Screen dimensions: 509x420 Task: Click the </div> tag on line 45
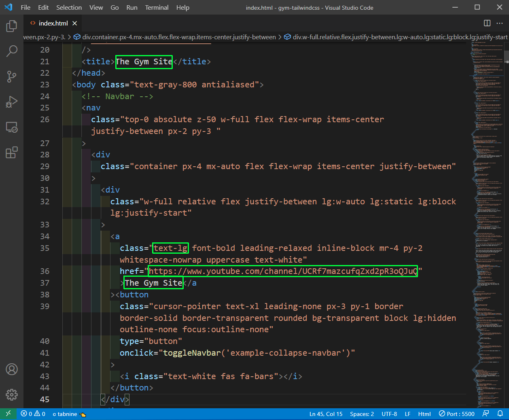[115, 399]
